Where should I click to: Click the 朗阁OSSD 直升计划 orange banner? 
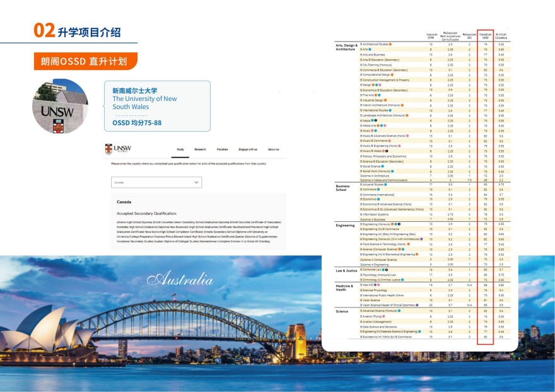click(x=85, y=61)
